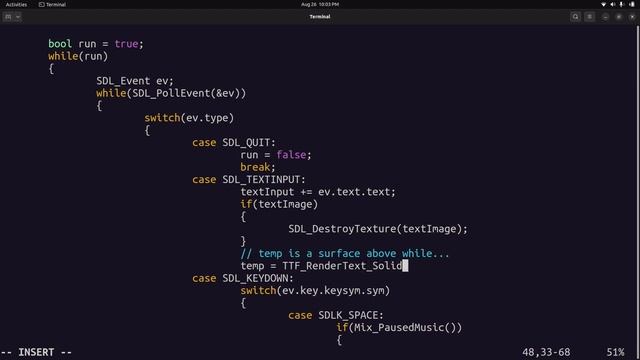This screenshot has height=360, width=640.
Task: Click the "switch(ev.type)" line
Action: click(x=189, y=118)
